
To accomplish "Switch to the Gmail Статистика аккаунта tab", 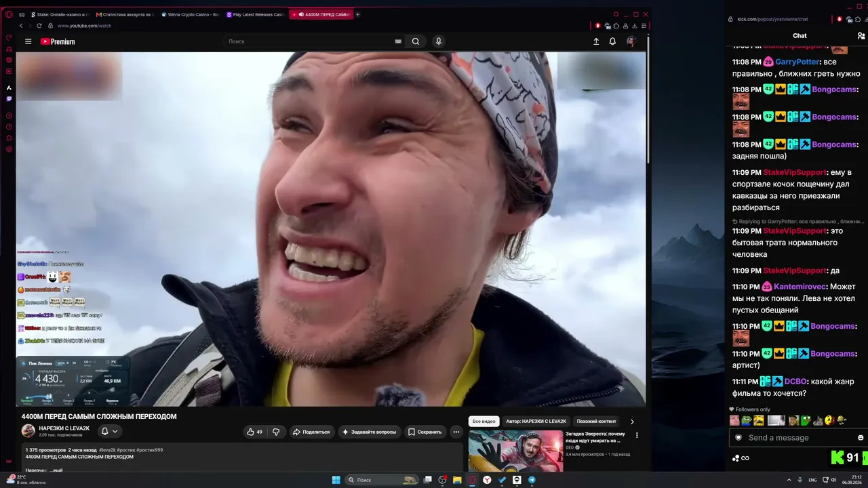I will point(125,14).
